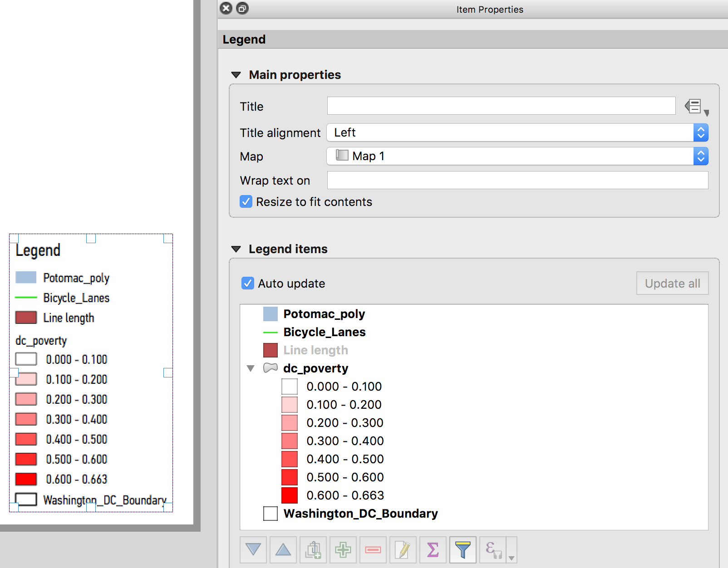This screenshot has width=728, height=568.
Task: Click 0.600 - 0.663 label on canvas legend
Action: (77, 479)
